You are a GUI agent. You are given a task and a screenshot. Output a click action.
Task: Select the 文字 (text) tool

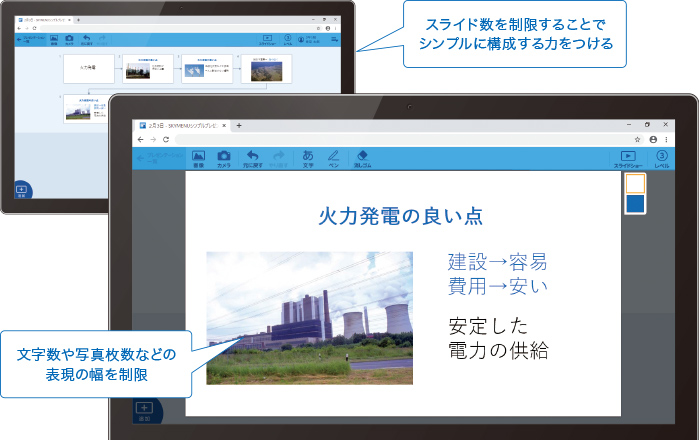308,158
